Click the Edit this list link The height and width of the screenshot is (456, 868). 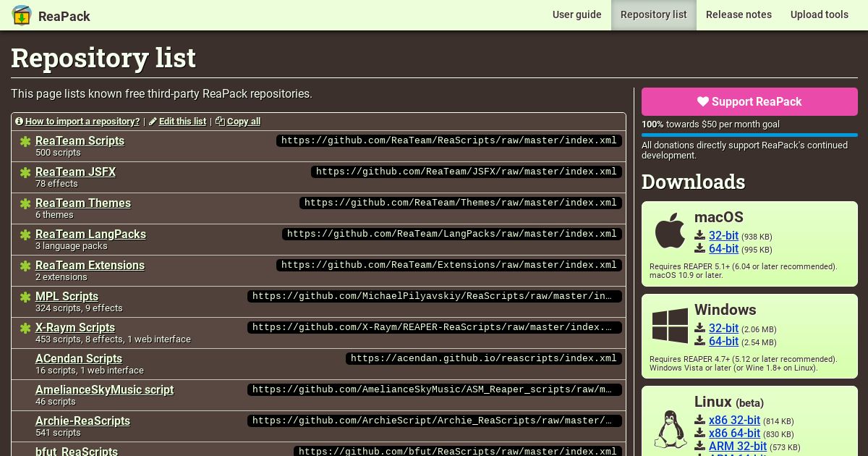182,122
